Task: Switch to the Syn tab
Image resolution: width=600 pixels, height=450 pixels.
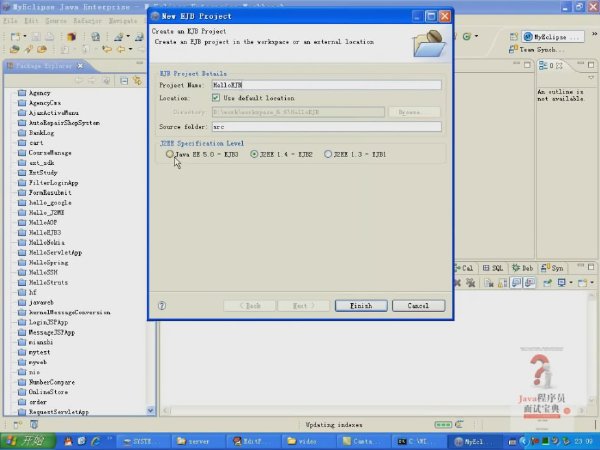Action: (x=552, y=268)
